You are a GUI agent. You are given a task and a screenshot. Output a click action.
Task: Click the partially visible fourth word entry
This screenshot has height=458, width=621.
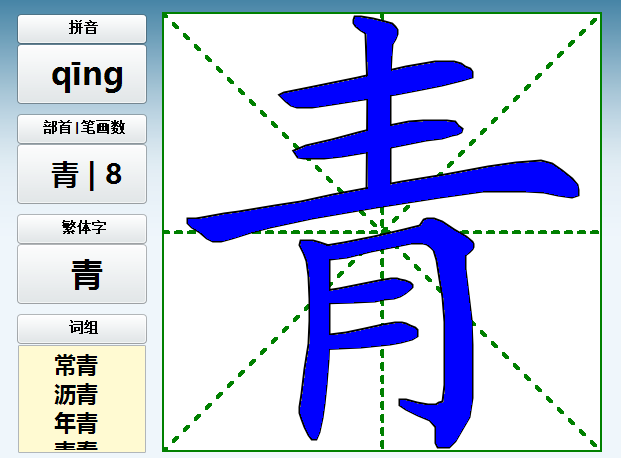click(x=76, y=446)
